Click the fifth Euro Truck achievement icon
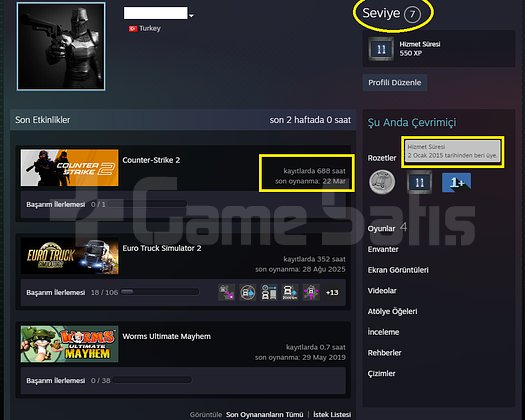525x420 pixels. click(x=311, y=292)
